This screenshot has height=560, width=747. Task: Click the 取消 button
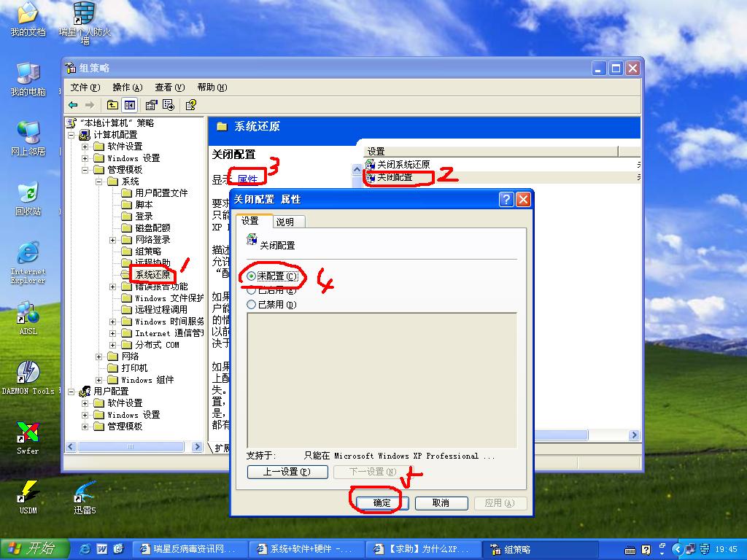[x=441, y=503]
